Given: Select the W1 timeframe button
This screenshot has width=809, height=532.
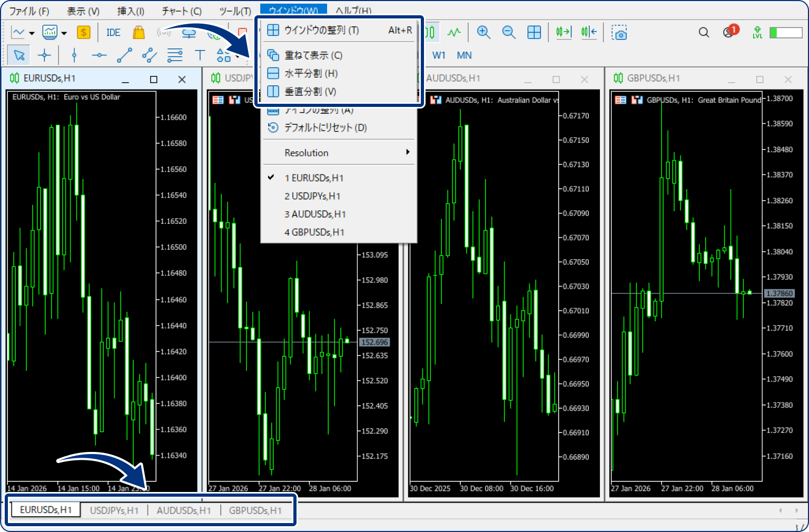Looking at the screenshot, I should (x=439, y=55).
